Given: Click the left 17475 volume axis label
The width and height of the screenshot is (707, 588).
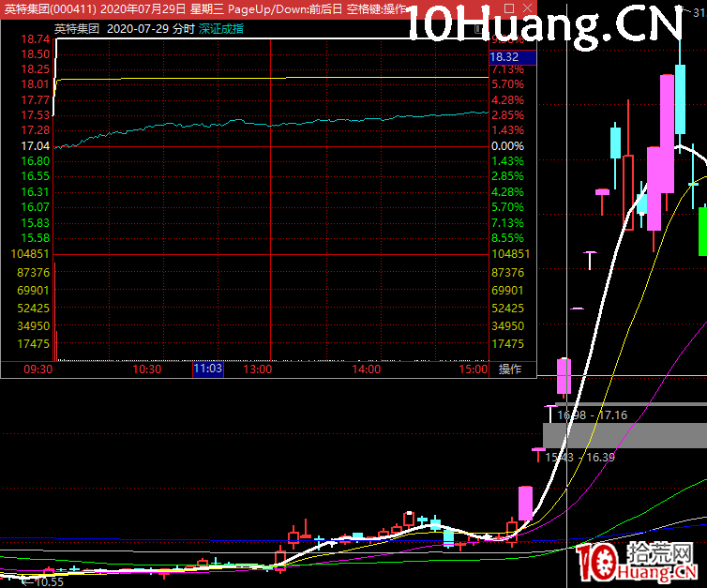Looking at the screenshot, I should [x=33, y=343].
